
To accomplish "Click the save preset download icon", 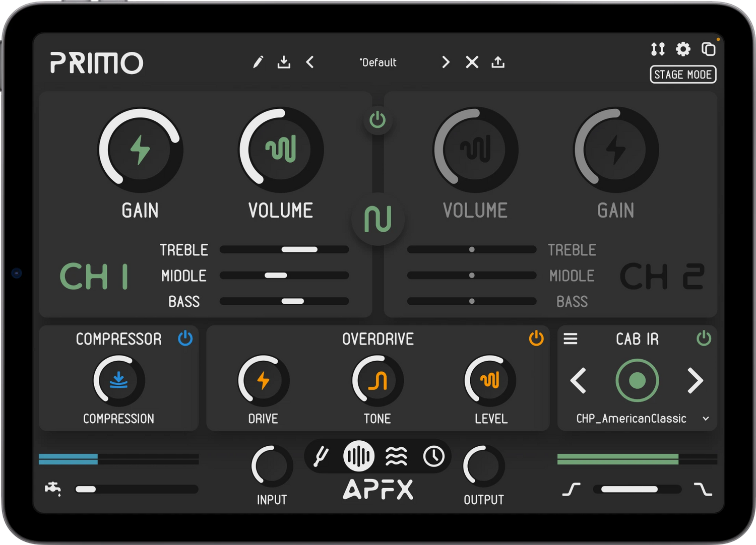I will point(284,62).
